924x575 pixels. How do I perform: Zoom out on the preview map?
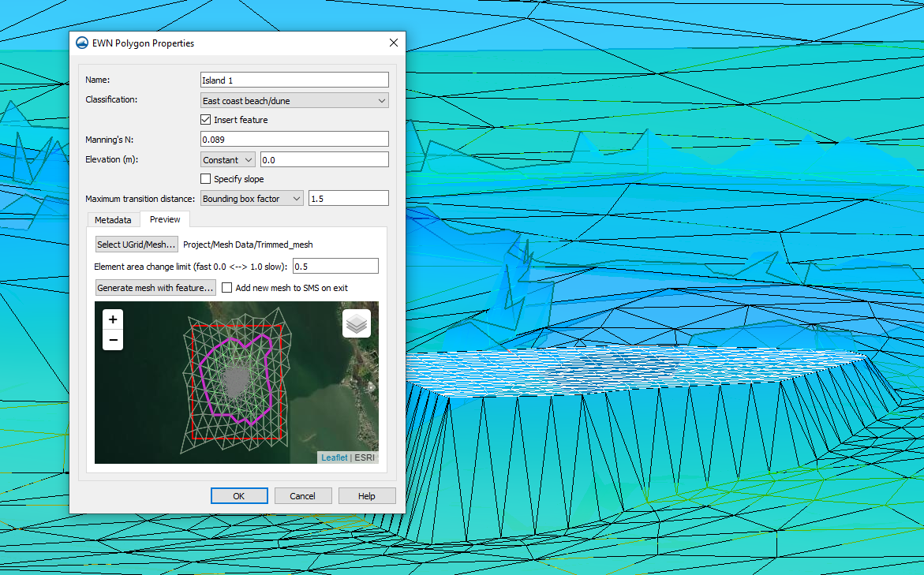pyautogui.click(x=113, y=339)
